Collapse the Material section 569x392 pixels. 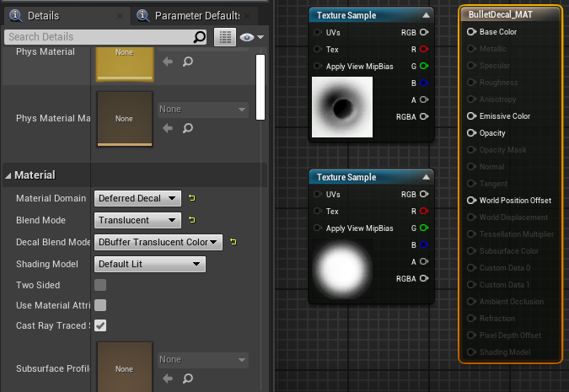coord(8,175)
